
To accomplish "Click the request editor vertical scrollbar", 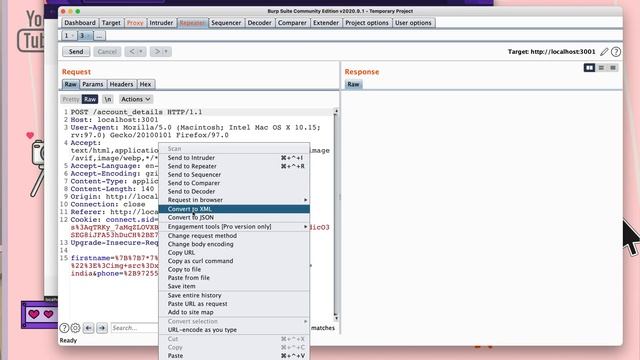I will coord(336,214).
